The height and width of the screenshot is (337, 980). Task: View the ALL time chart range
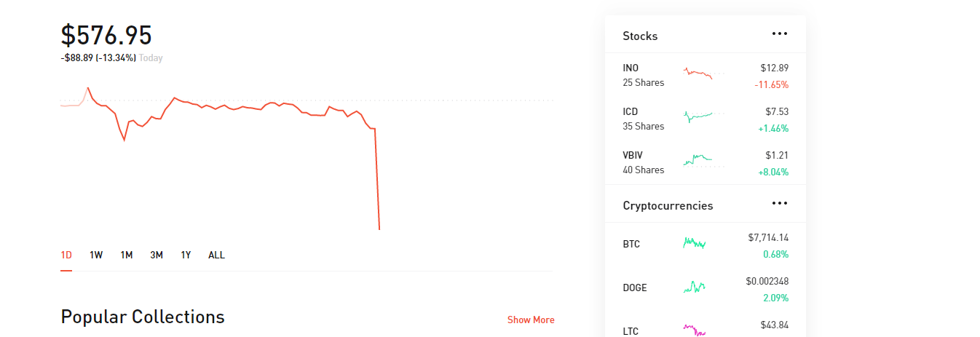[x=216, y=255]
